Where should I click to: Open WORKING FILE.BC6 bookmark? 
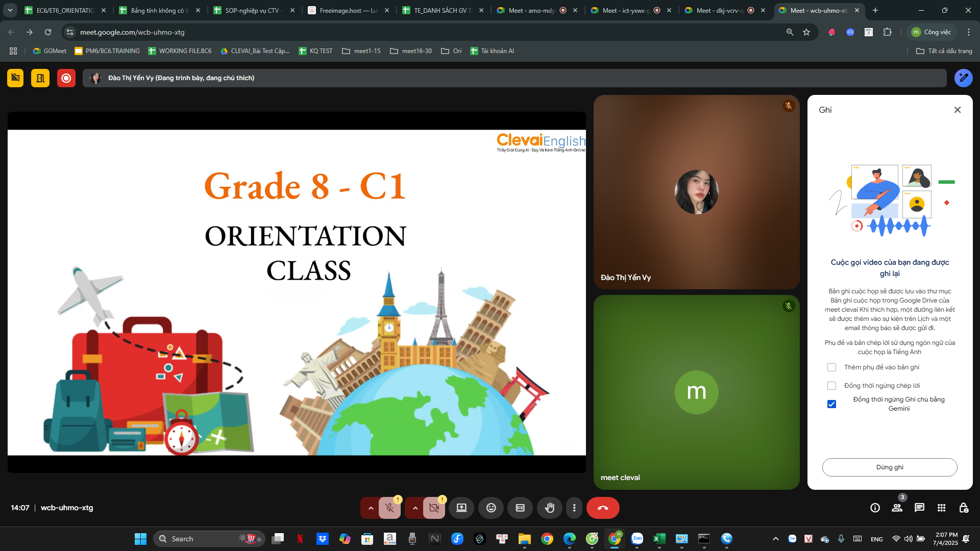[180, 51]
